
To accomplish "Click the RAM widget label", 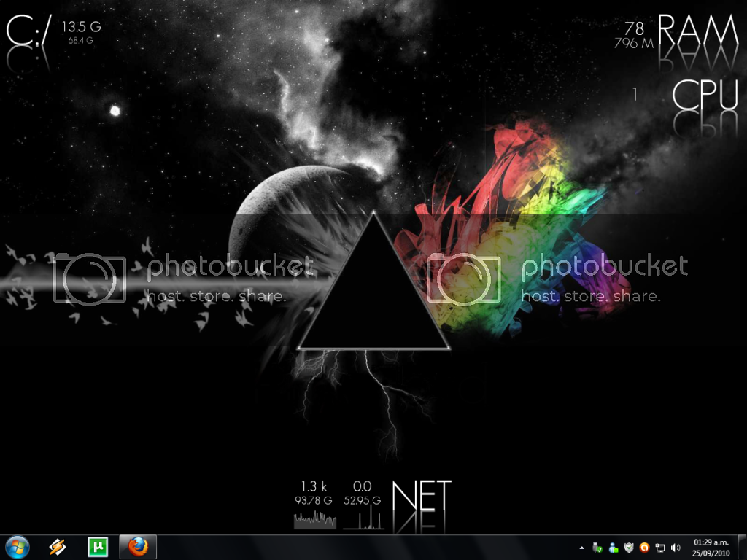I will tap(697, 32).
